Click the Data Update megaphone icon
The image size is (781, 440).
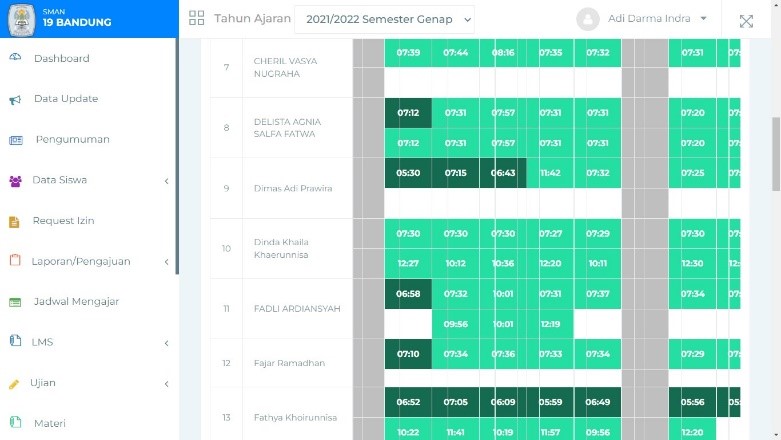click(x=15, y=99)
